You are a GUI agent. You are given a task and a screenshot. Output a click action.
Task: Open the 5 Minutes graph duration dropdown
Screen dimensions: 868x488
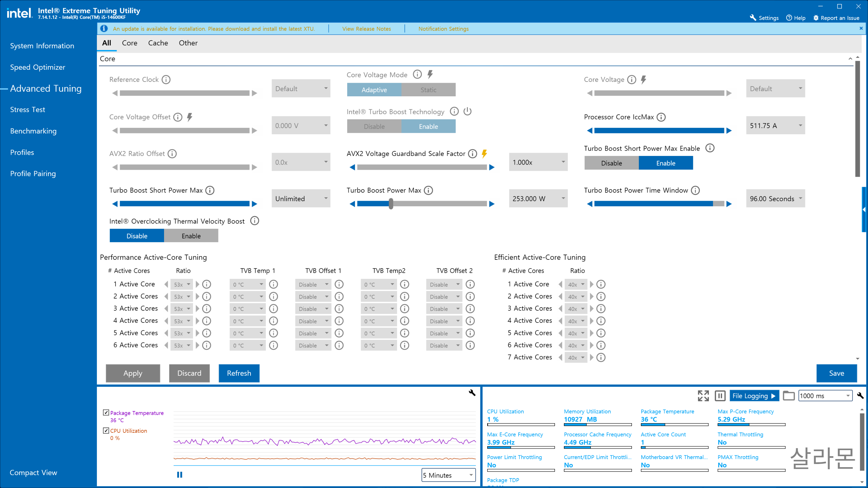tap(448, 475)
